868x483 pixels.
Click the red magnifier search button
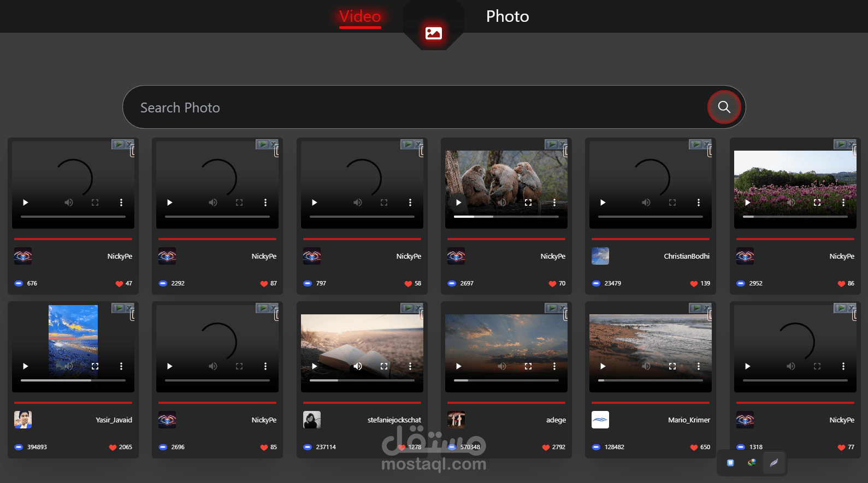tap(724, 107)
